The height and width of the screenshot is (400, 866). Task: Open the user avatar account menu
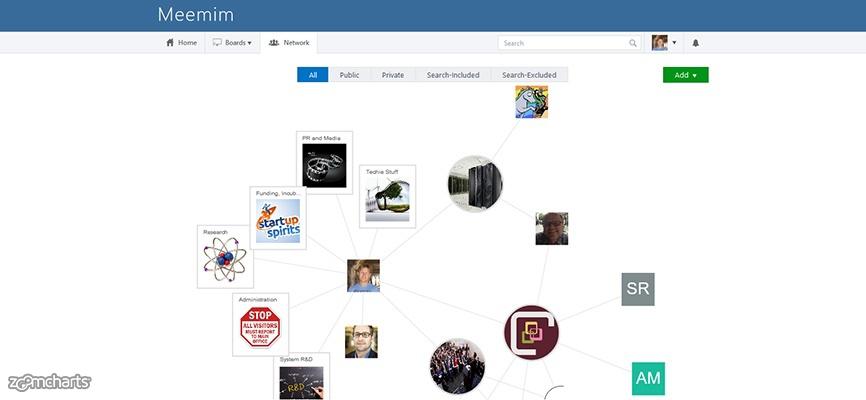(x=664, y=43)
